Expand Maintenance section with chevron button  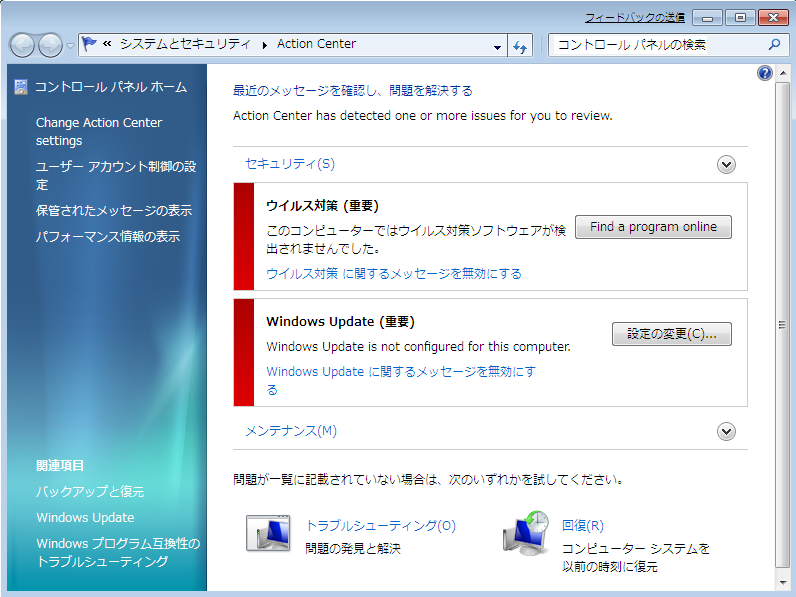pyautogui.click(x=726, y=432)
